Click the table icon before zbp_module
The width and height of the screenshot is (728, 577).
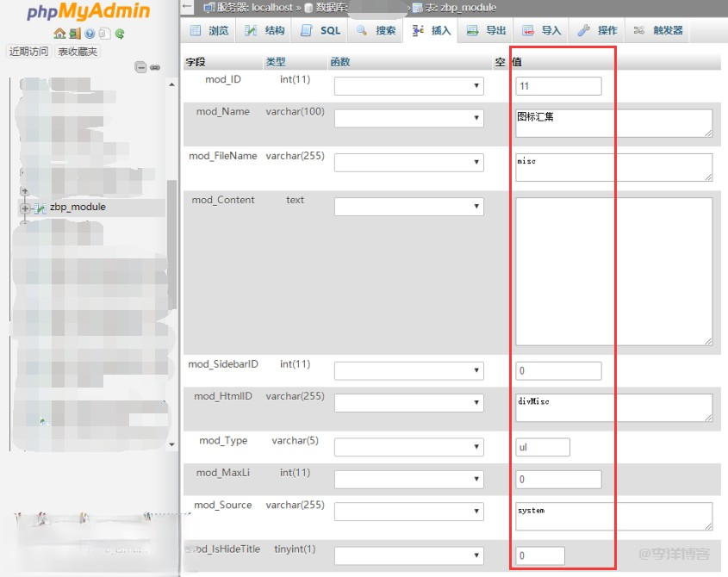(419, 6)
